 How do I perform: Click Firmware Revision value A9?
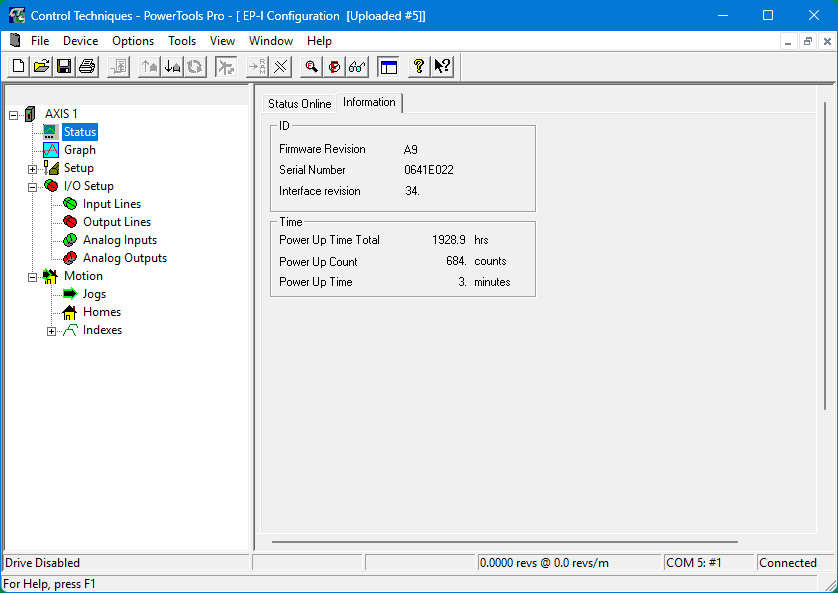click(410, 150)
